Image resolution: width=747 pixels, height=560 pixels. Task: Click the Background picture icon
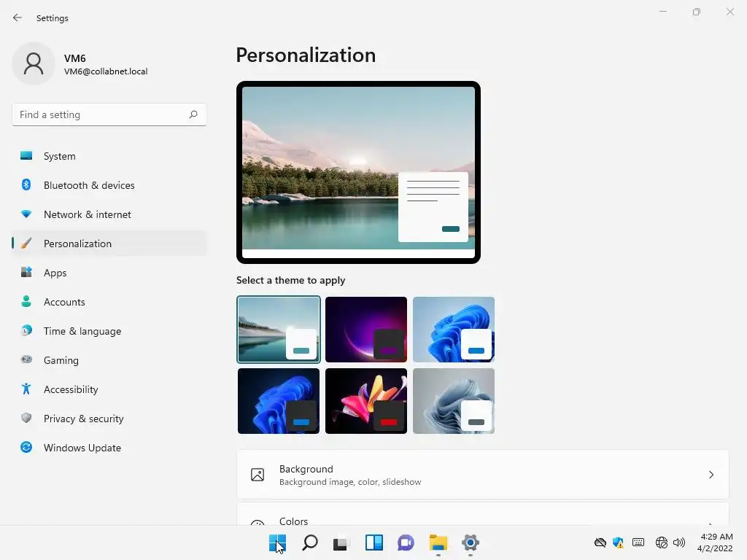[x=258, y=475]
